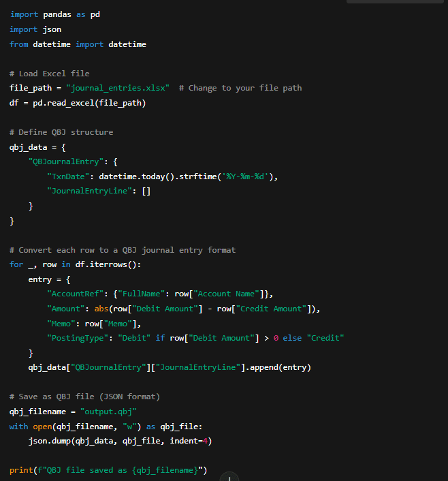
Task: Click on the 'import pandas as pd' line
Action: (x=54, y=14)
